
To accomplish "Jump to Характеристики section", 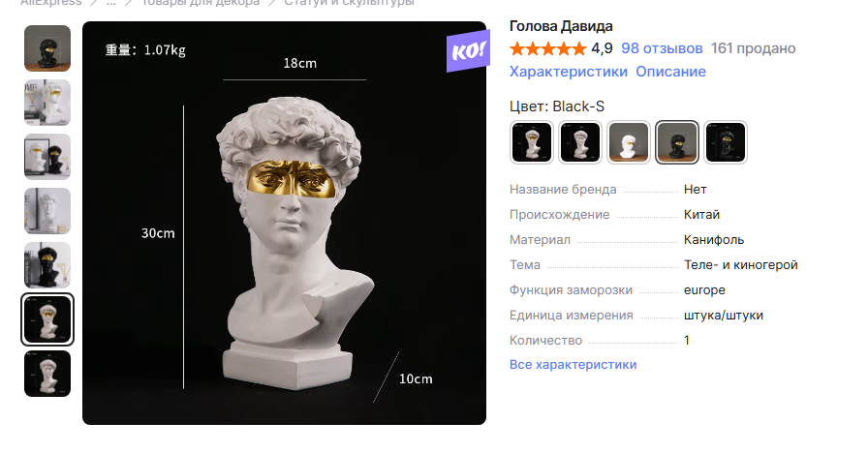I will pos(568,72).
